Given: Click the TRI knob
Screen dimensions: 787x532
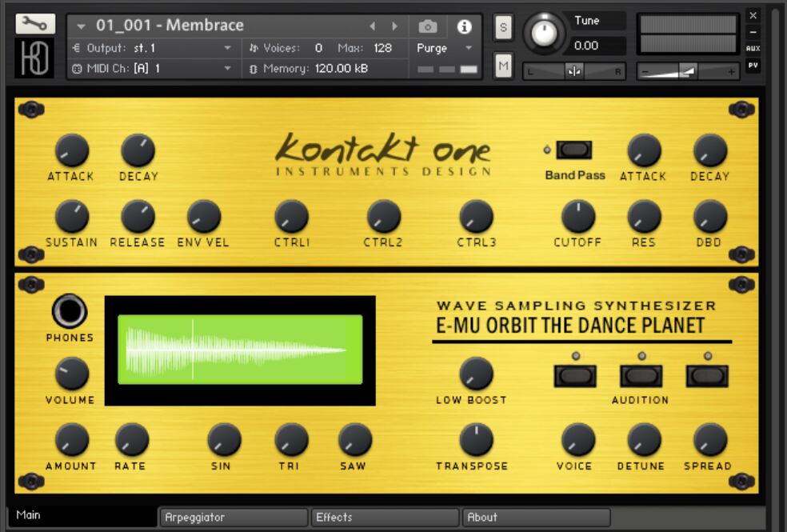Looking at the screenshot, I should coord(292,440).
